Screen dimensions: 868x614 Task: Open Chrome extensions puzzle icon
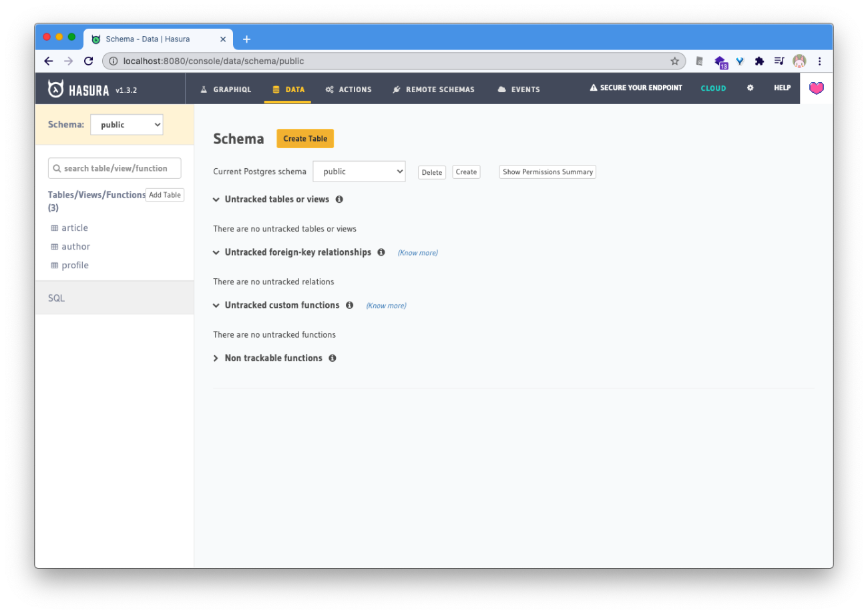point(759,61)
